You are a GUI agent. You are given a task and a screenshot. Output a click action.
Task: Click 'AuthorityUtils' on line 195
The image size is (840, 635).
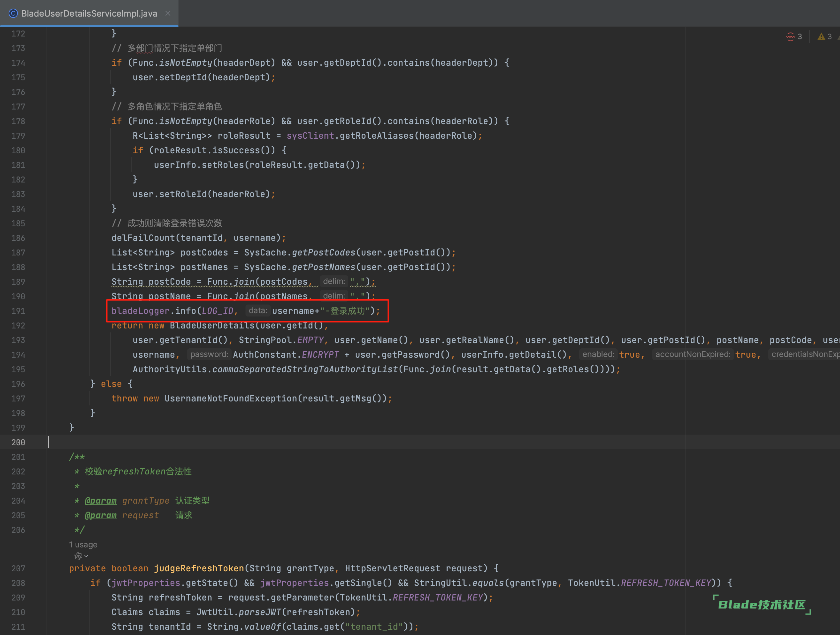[170, 369]
